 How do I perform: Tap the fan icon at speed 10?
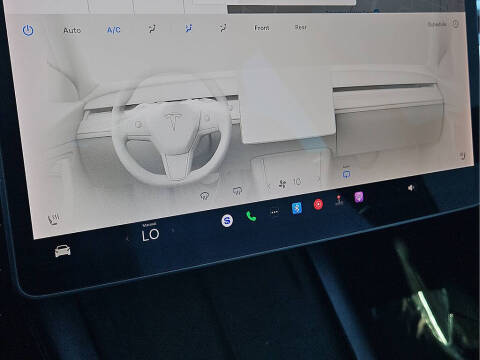tap(282, 184)
